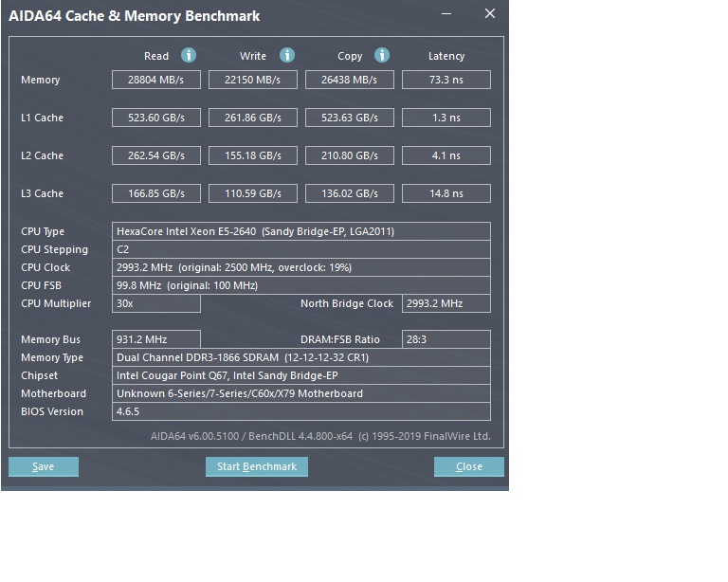Viewport: 728px width, 582px height.
Task: Start Benchmark run
Action: pyautogui.click(x=257, y=466)
